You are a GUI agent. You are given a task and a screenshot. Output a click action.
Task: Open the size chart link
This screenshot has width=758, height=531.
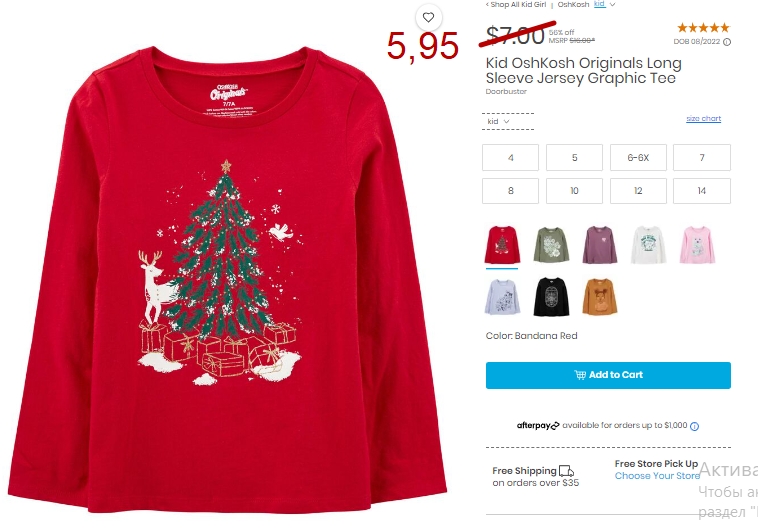[x=703, y=118]
